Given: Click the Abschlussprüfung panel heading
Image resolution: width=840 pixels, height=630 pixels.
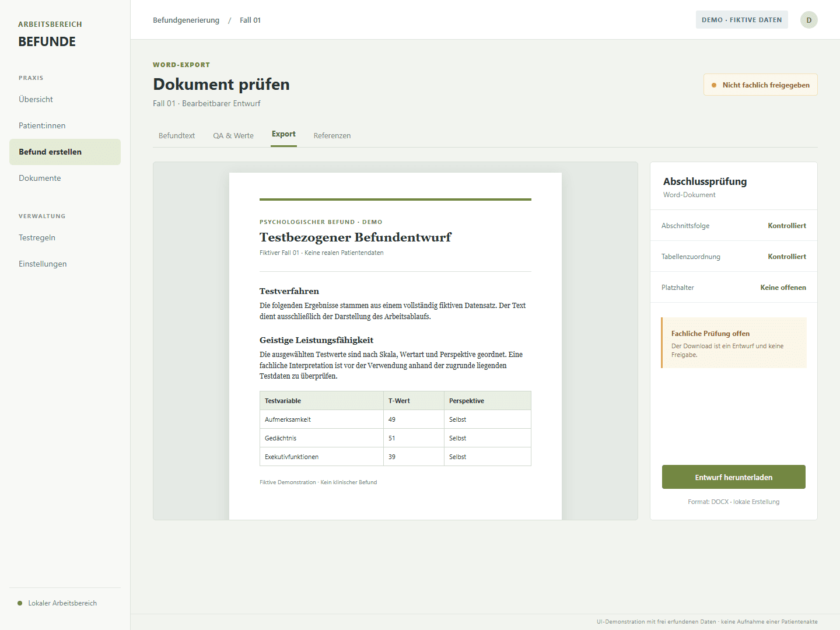Looking at the screenshot, I should tap(705, 181).
